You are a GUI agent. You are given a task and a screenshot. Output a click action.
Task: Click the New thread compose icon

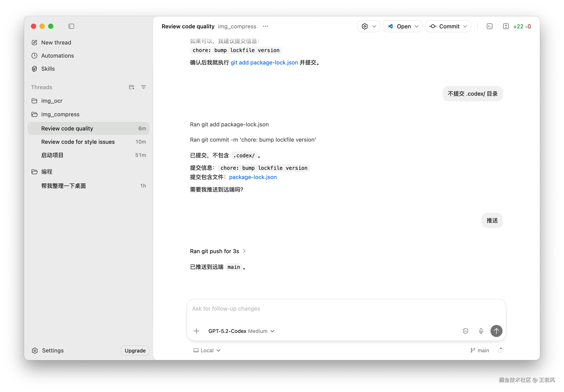point(34,43)
